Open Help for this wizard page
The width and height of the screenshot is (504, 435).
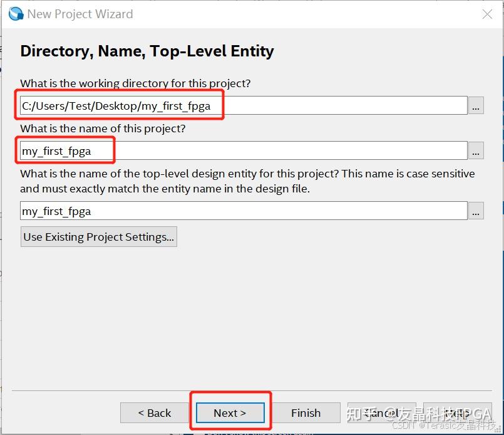[x=457, y=413]
